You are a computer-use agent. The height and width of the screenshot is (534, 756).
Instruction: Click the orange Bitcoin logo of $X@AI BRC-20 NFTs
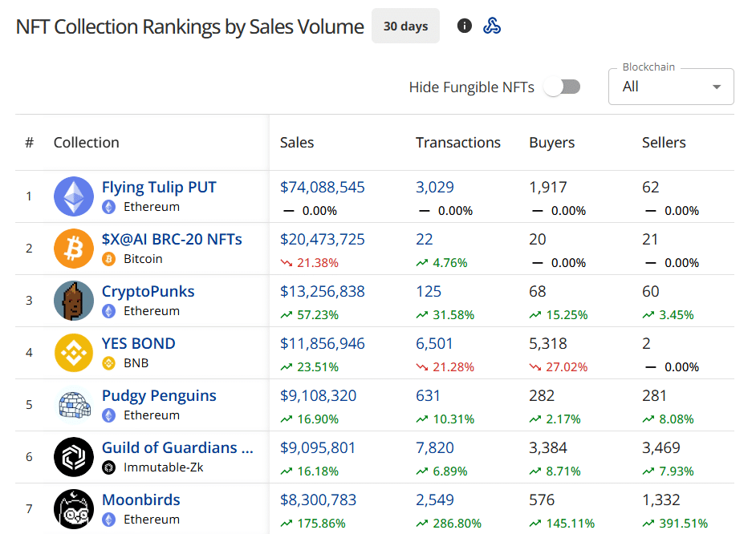pos(74,249)
